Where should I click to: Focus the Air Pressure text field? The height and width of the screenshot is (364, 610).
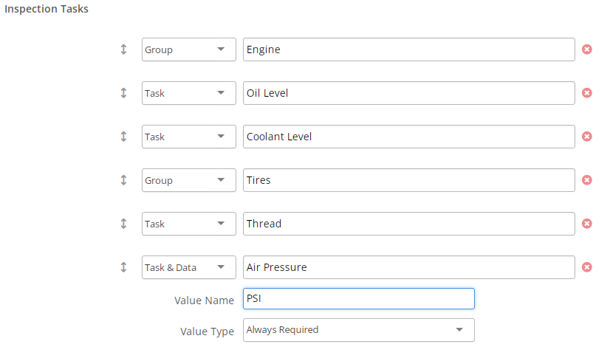[408, 267]
